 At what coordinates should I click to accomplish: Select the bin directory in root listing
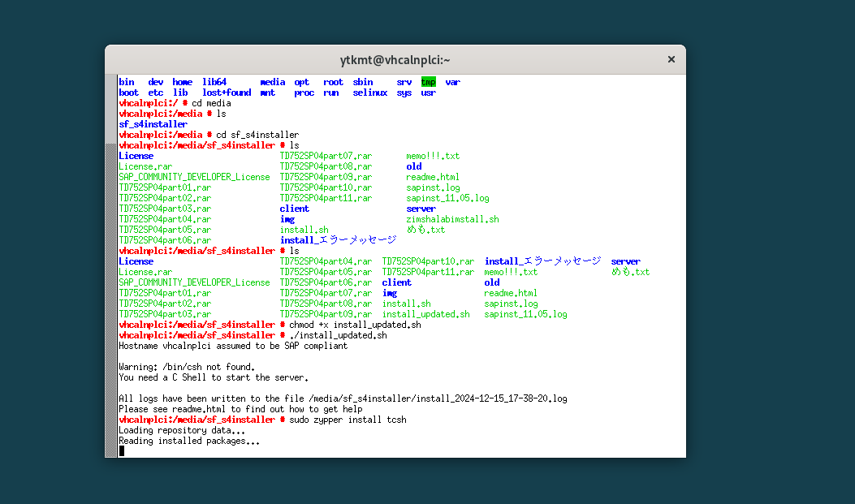[127, 82]
